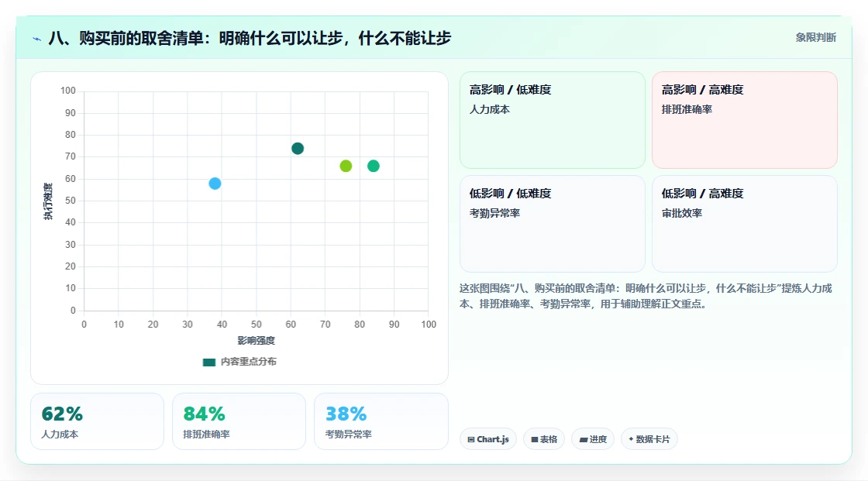This screenshot has width=868, height=481.
Task: Open the 高影响 / 高难度 quadrant card
Action: pos(745,120)
